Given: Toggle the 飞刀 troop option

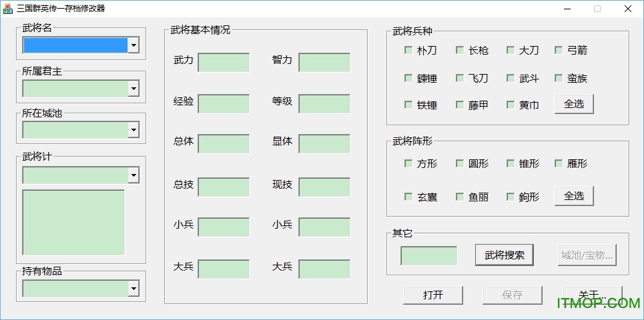Looking at the screenshot, I should pyautogui.click(x=460, y=78).
